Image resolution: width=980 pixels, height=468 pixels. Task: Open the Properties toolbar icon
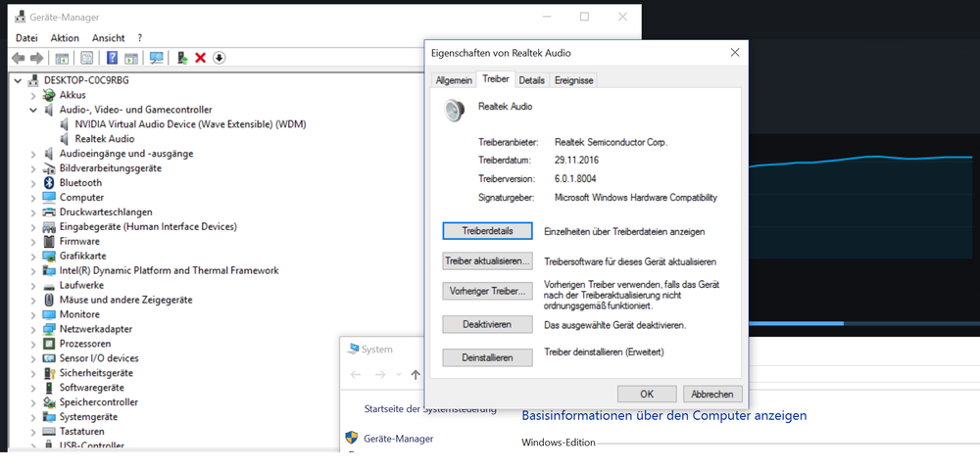click(x=87, y=58)
